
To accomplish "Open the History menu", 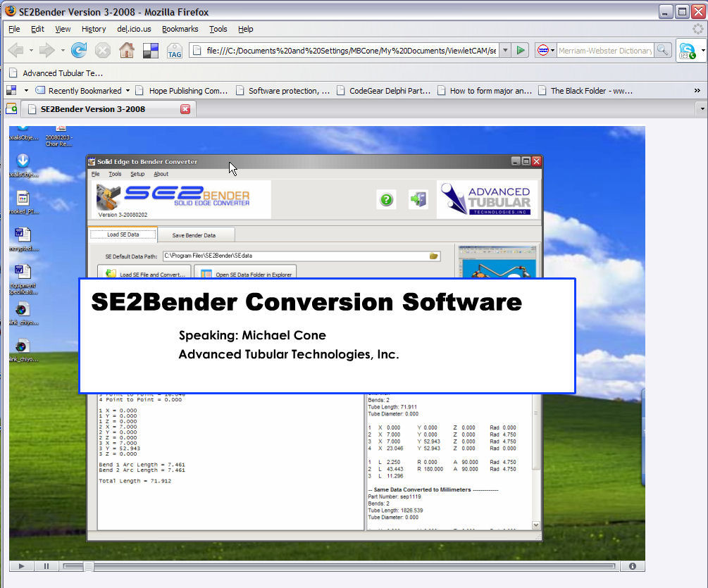I will (94, 29).
